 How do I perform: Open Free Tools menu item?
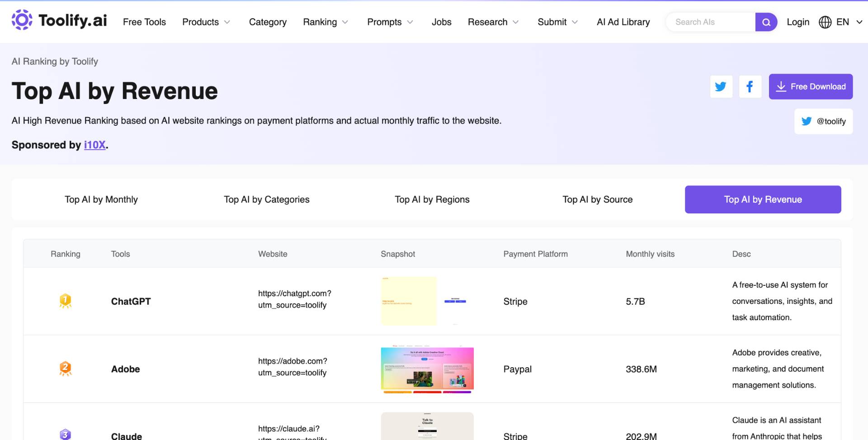(144, 22)
